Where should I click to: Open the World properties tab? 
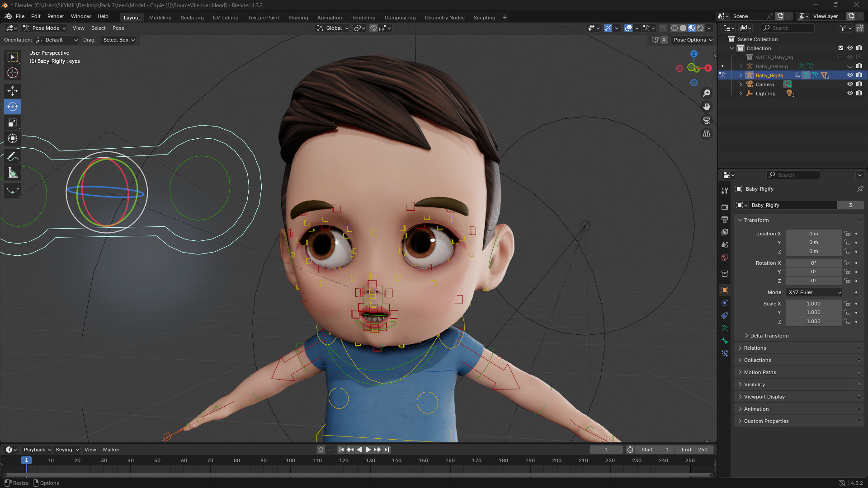pos(725,258)
